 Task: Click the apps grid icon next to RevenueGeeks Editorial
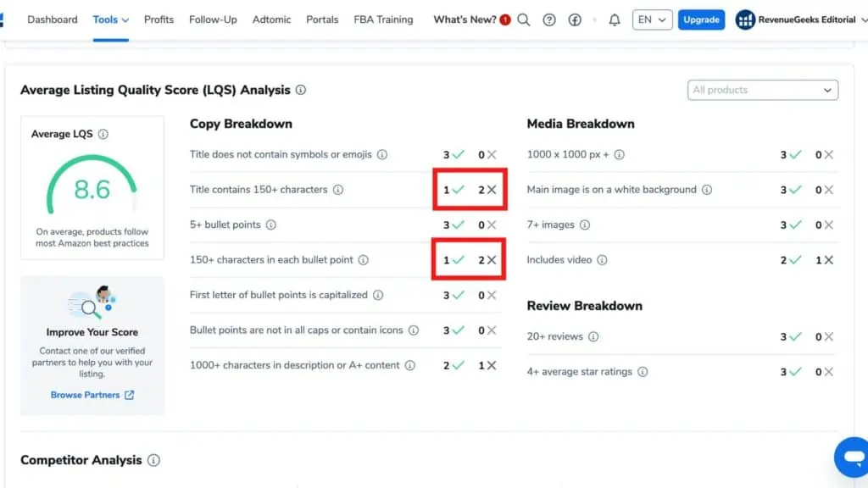[x=744, y=19]
